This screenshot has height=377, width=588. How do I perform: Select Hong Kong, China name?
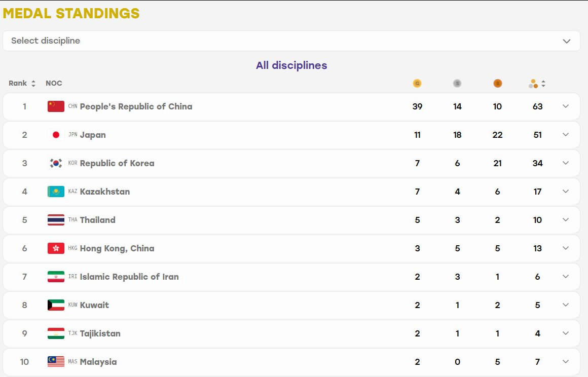(x=117, y=248)
